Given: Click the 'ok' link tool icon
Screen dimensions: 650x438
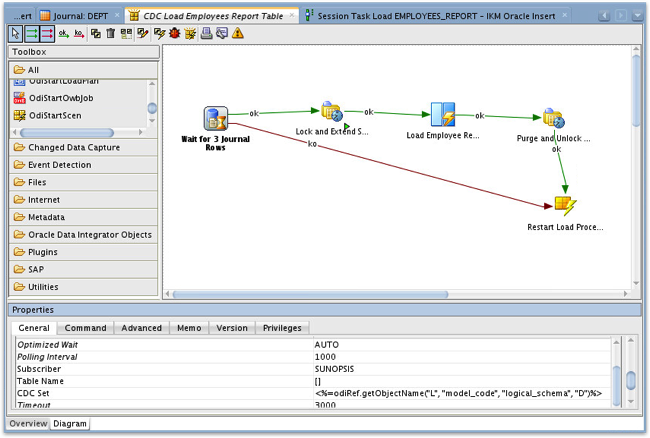Looking at the screenshot, I should [x=63, y=34].
